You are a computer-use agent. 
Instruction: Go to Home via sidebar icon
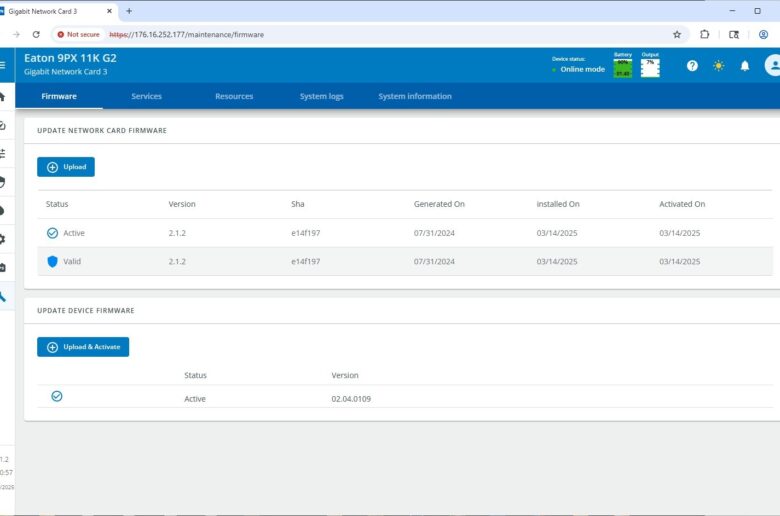tap(3, 97)
